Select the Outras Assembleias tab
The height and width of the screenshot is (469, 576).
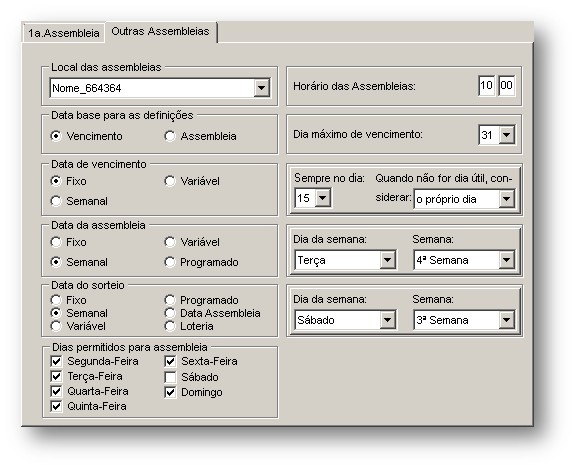tap(161, 32)
